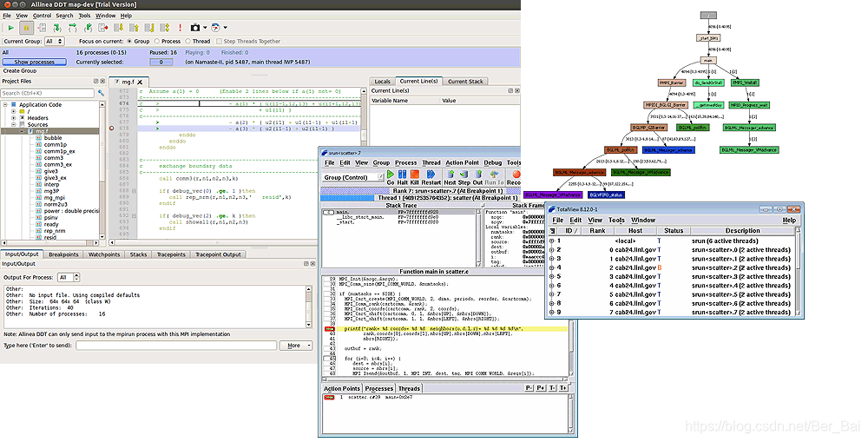Click the Kill button in the srun scatter window
The image size is (868, 442).
(x=415, y=177)
